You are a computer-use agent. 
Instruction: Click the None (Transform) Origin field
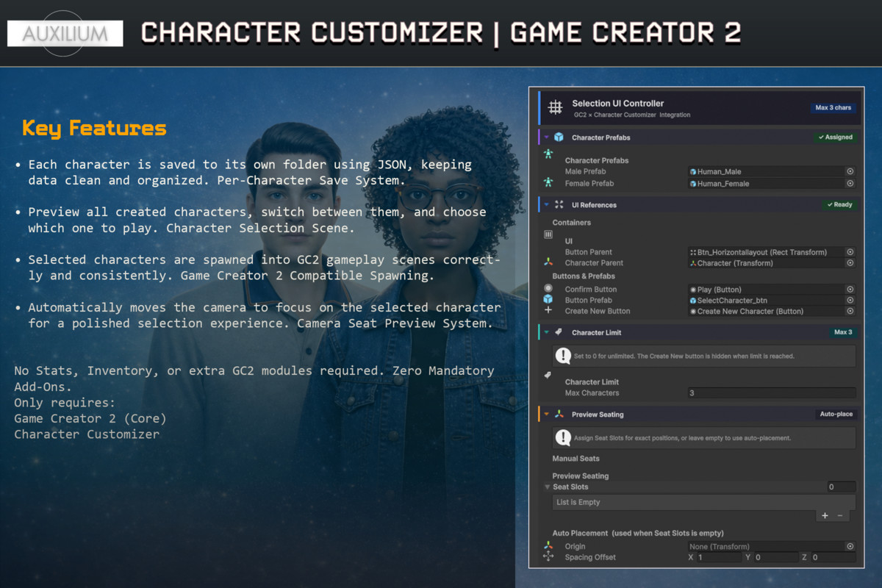(x=772, y=547)
